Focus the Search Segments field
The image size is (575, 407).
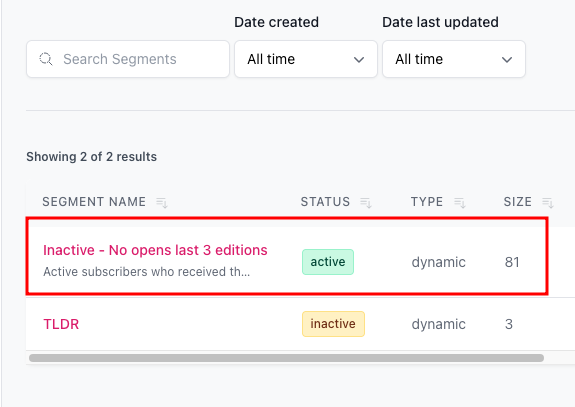pos(128,59)
